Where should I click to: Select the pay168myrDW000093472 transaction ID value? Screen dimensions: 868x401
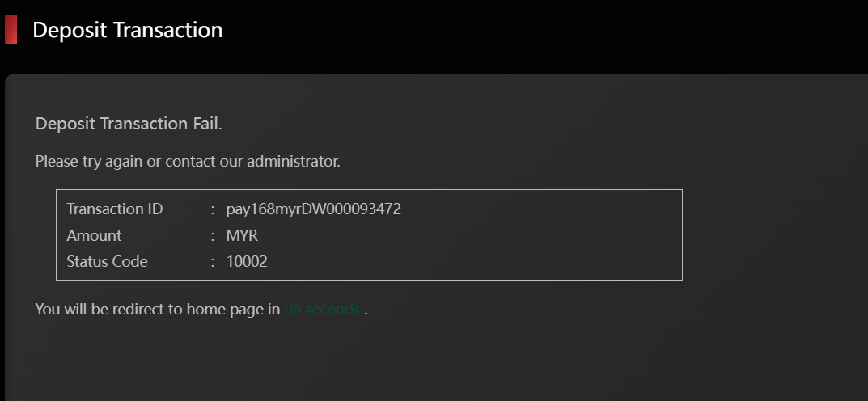coord(314,209)
